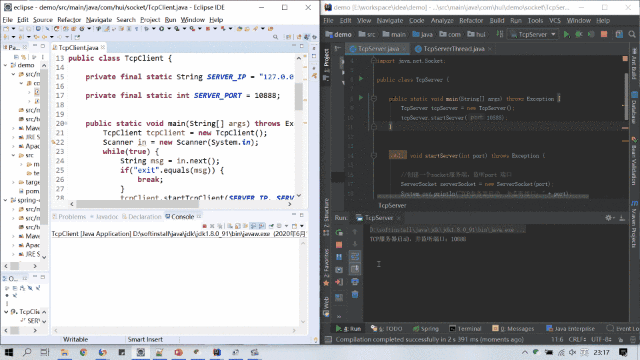This screenshot has height=360, width=640.
Task: Open Search Everywhere magnifier in IntelliJ
Action: coord(632,34)
